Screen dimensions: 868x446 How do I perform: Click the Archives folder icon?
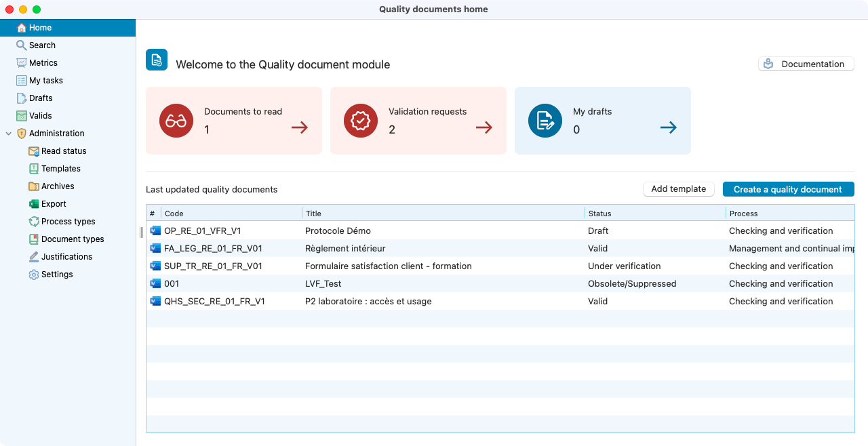(x=34, y=186)
